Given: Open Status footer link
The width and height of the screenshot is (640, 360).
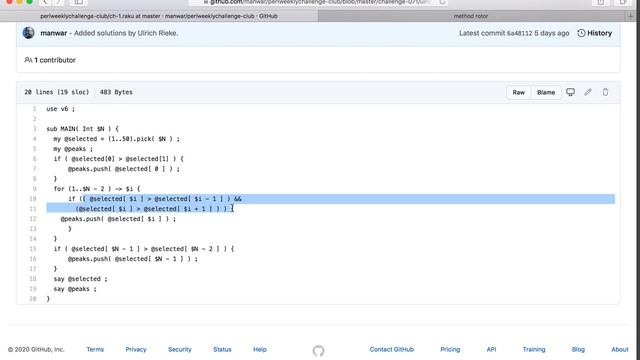Looking at the screenshot, I should click(222, 349).
